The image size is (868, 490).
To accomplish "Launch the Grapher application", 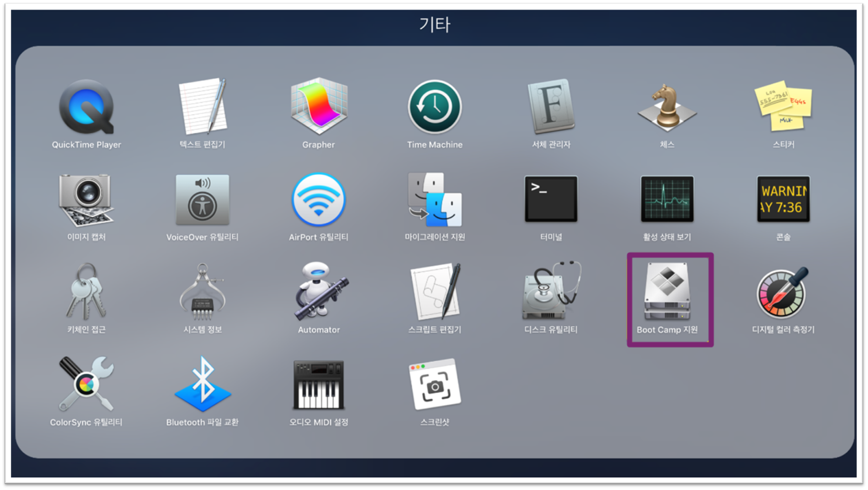I will pos(319,107).
